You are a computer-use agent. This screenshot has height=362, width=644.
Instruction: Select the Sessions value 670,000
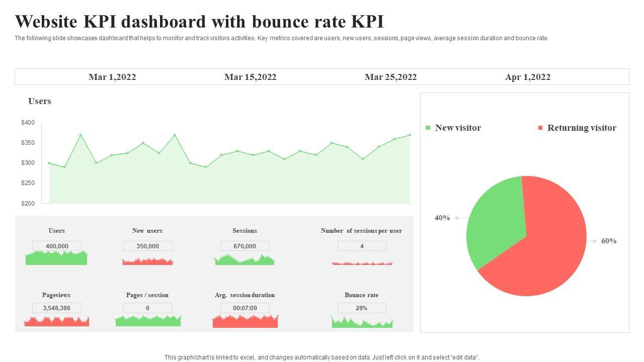coord(245,246)
